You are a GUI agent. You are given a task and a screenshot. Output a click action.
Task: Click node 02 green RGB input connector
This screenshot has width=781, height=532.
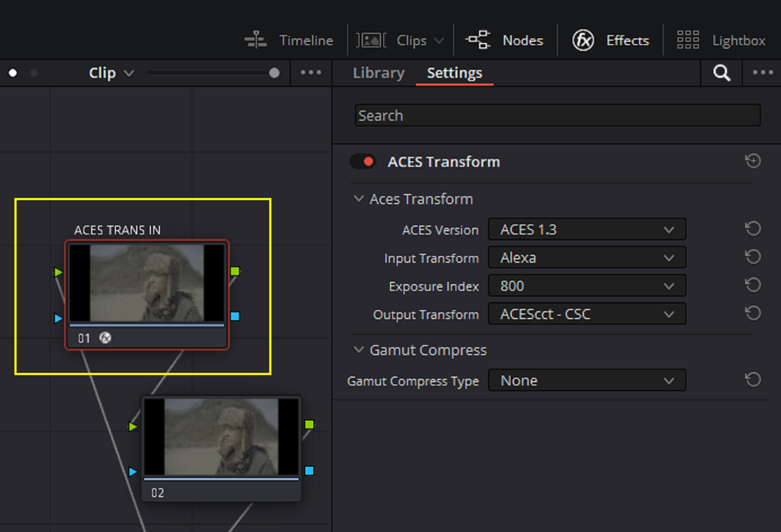click(132, 426)
